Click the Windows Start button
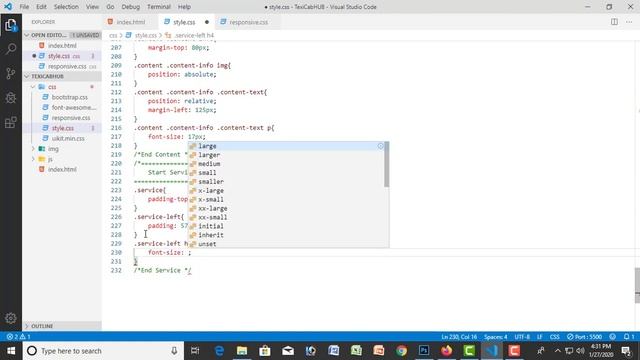640x360 pixels. [11, 351]
